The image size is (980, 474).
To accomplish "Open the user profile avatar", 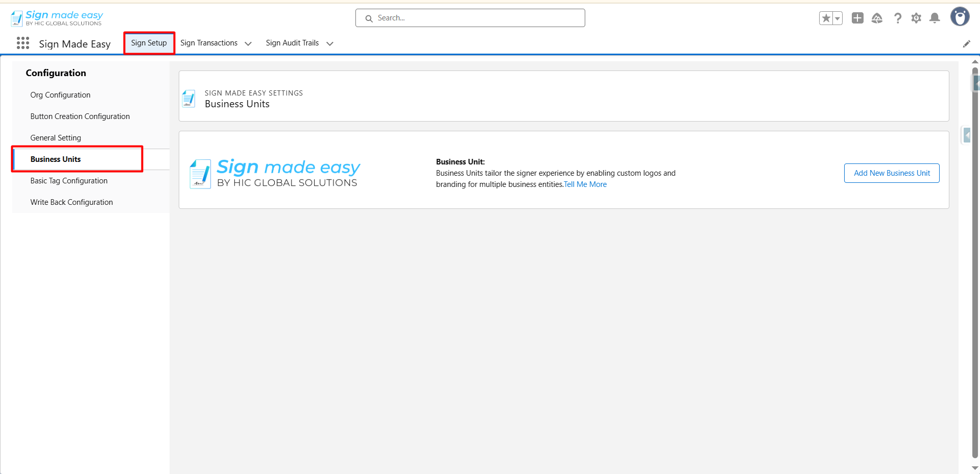I will (x=960, y=17).
